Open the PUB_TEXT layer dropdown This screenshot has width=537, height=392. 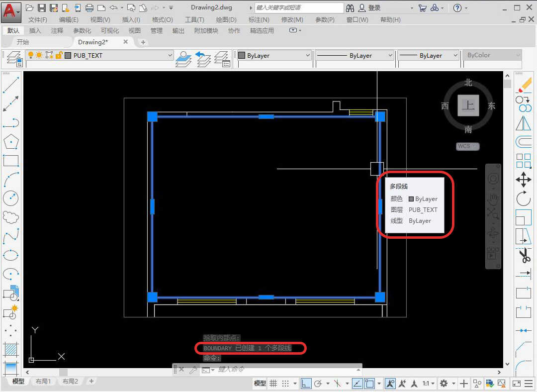[x=170, y=55]
